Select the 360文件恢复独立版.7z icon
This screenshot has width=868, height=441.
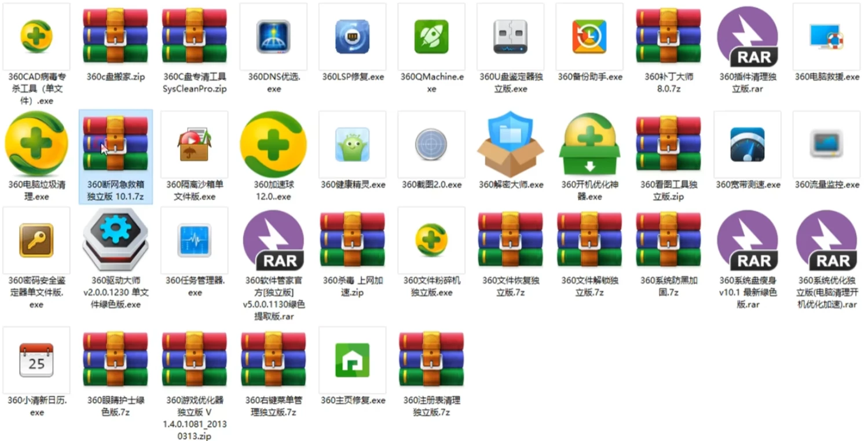pos(511,240)
